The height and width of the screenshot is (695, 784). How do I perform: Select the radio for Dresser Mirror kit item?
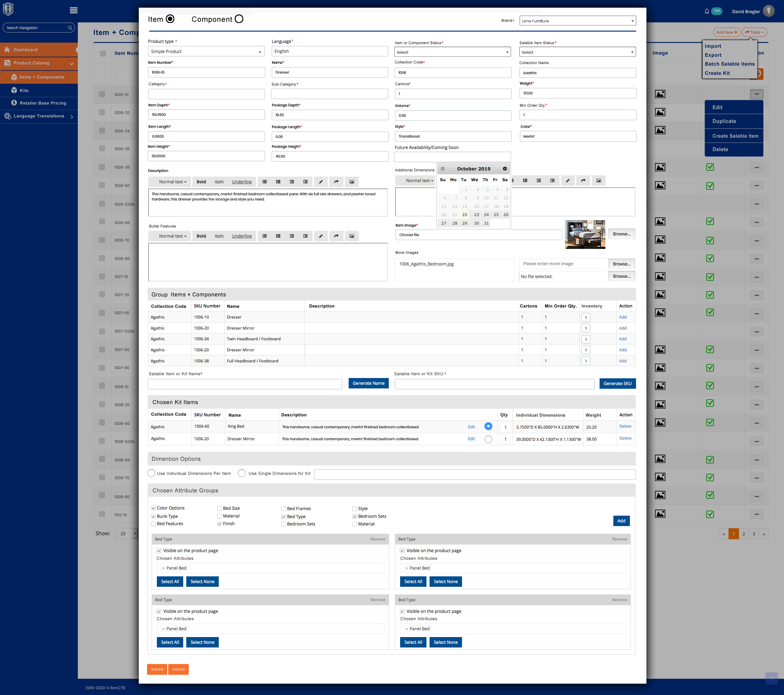[488, 439]
